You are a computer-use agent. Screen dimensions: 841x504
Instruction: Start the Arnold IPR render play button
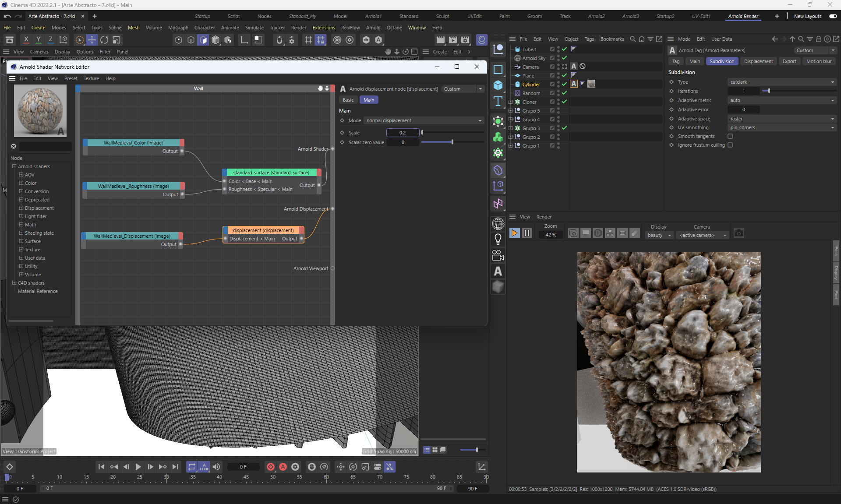tap(515, 233)
